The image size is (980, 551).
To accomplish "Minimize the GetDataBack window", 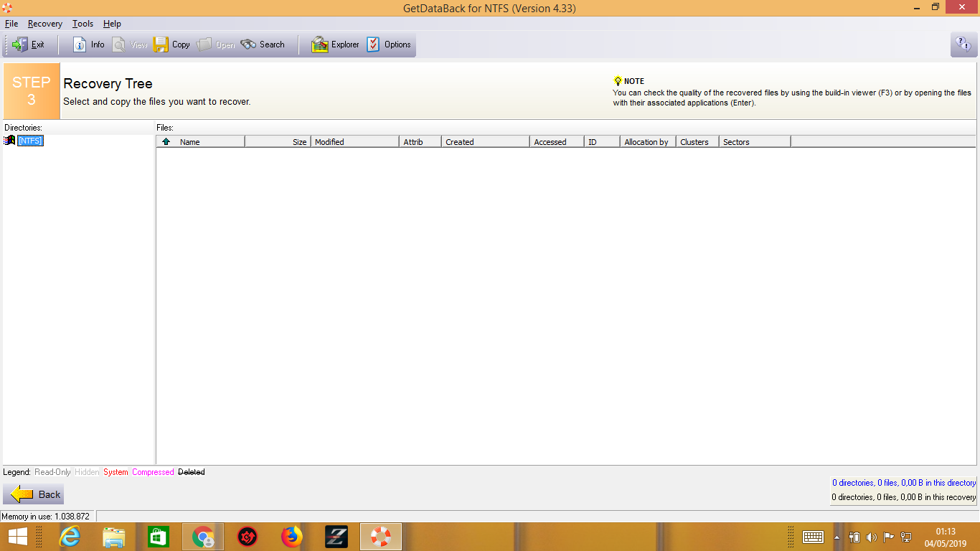I will [918, 8].
